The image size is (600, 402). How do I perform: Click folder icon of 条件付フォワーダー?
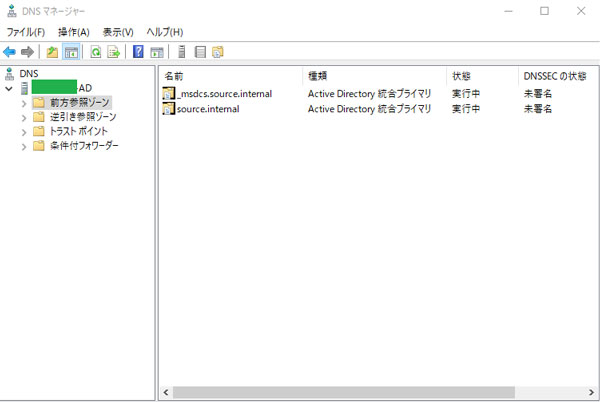[39, 146]
